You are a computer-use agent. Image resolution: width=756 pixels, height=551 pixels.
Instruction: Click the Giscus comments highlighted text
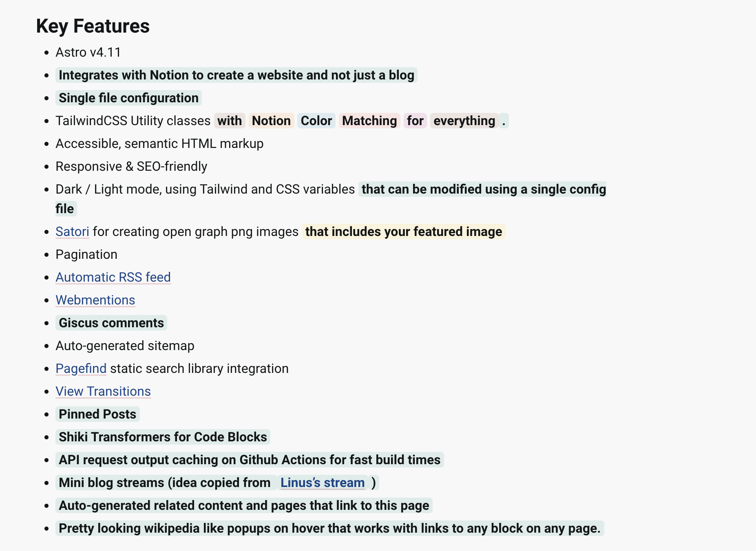coord(111,323)
